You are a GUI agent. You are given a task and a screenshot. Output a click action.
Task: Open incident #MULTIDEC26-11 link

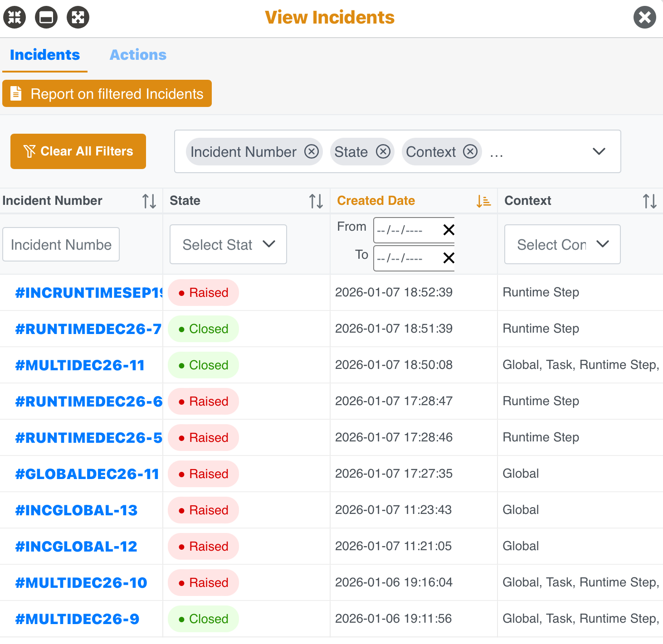(x=80, y=365)
